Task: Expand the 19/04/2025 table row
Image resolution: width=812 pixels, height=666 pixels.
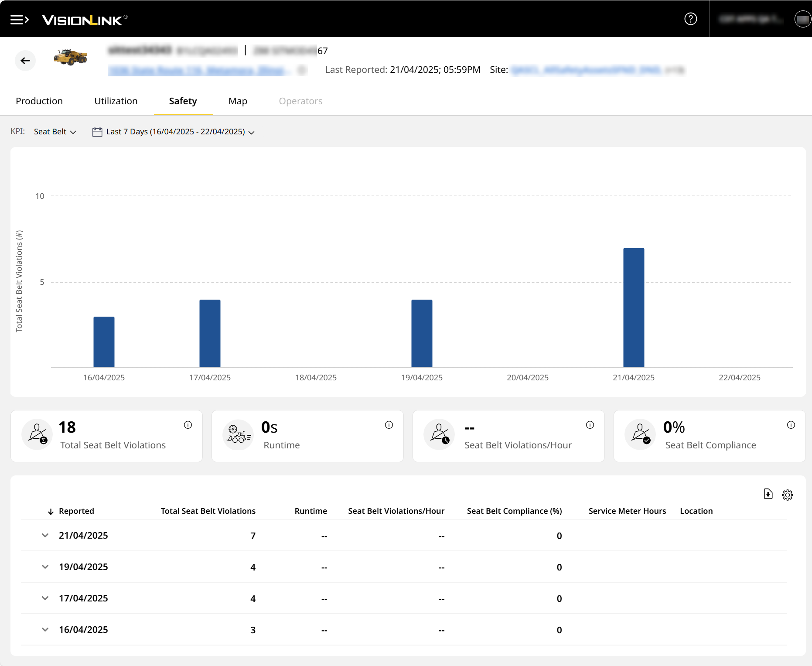Action: pyautogui.click(x=45, y=567)
